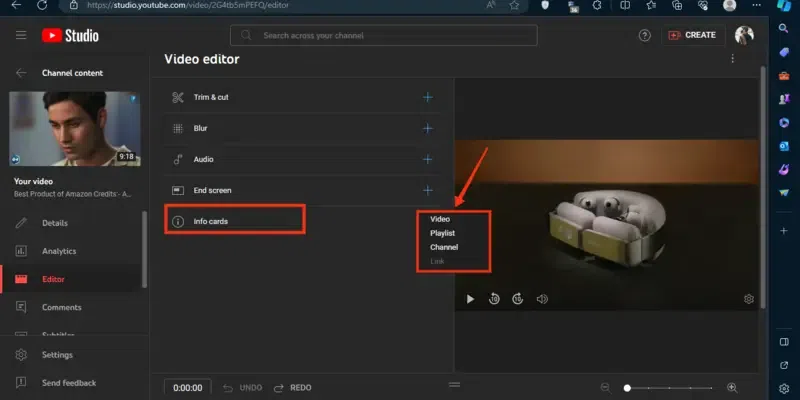Choose Channel info card type
Viewport: 800px width, 400px height.
click(444, 247)
